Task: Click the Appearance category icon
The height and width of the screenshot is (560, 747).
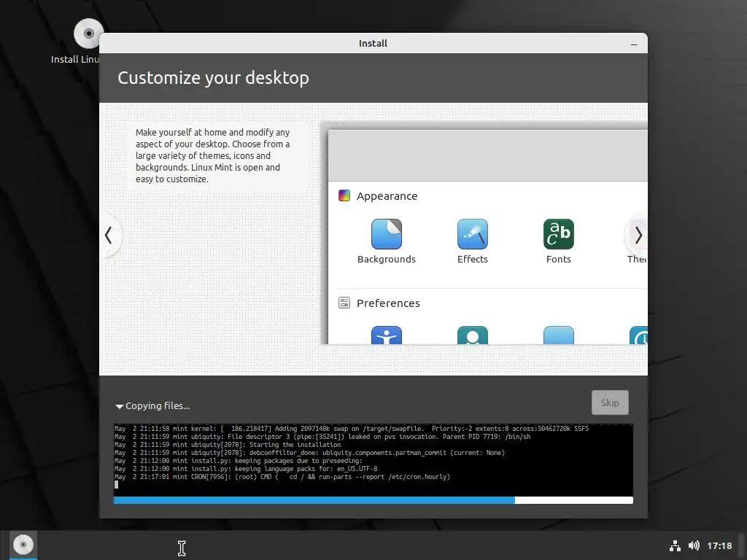Action: point(344,195)
